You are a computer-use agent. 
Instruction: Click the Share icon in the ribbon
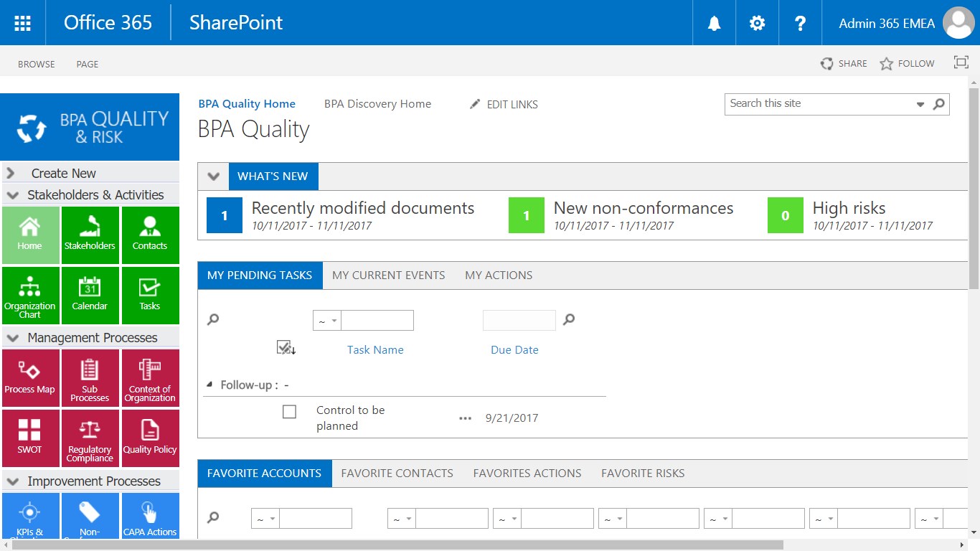tap(827, 64)
